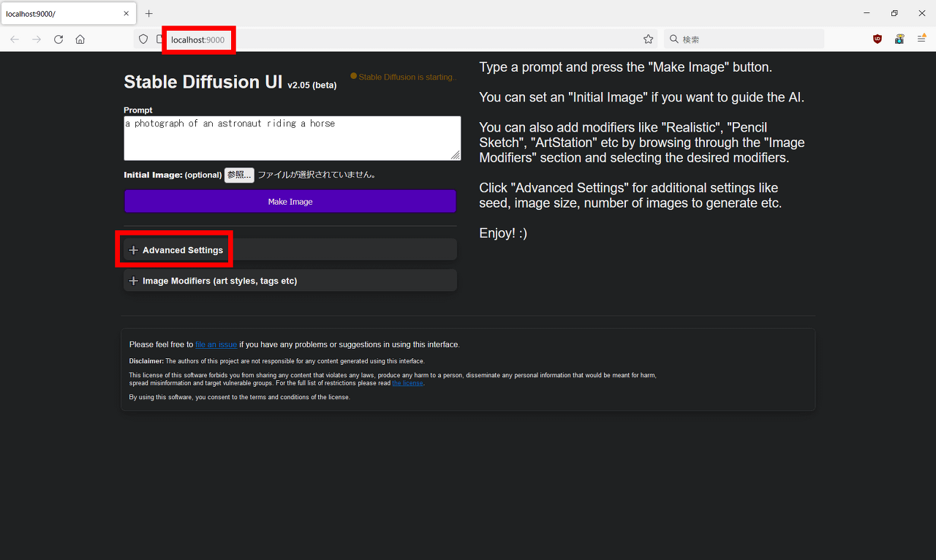Image resolution: width=936 pixels, height=560 pixels.
Task: Open a new tab with the plus button
Action: (x=149, y=13)
